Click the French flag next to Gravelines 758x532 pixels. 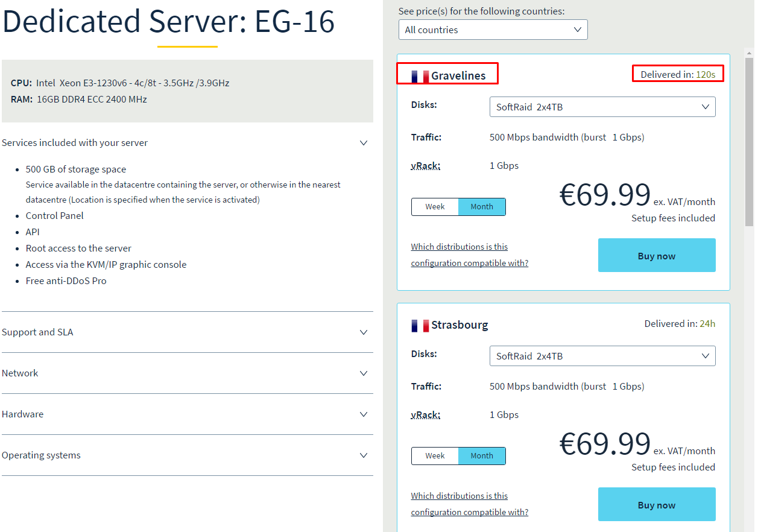[x=420, y=76]
